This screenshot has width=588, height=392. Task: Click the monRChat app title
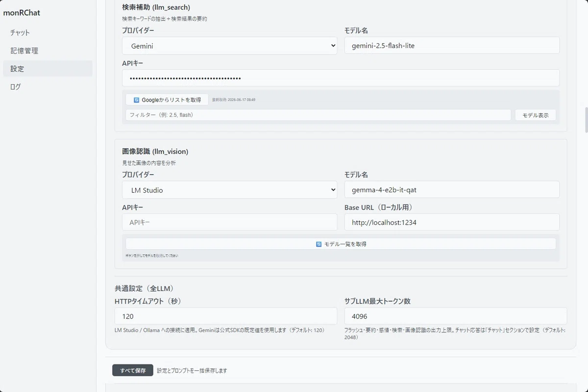(x=22, y=12)
